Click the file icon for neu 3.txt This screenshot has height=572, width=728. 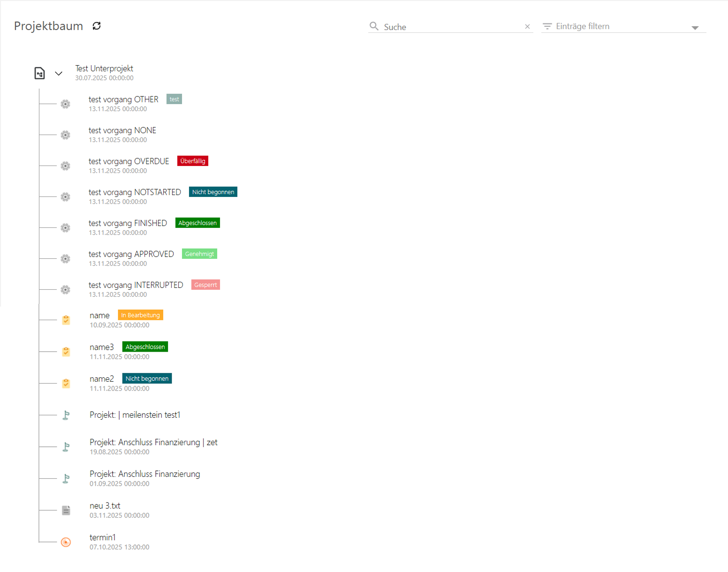(66, 510)
